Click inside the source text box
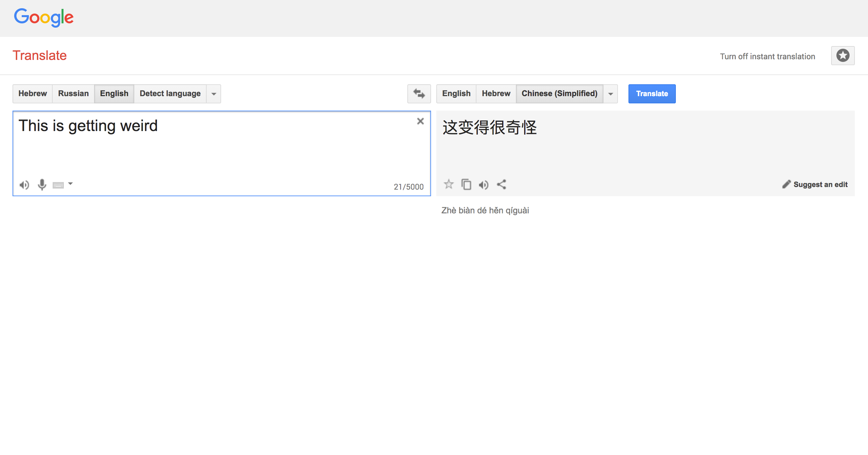The height and width of the screenshot is (455, 868). (222, 153)
